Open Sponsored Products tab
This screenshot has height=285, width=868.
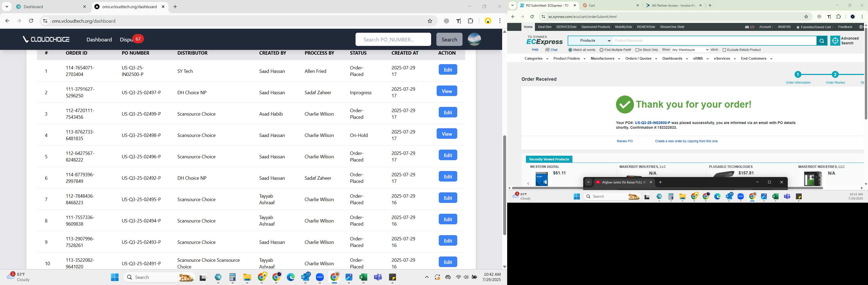coord(595,27)
